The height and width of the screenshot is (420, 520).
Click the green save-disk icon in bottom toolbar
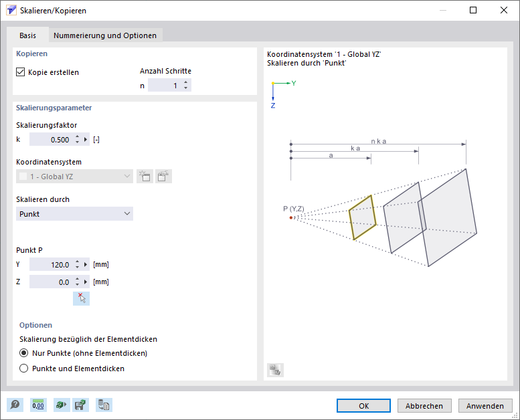pyautogui.click(x=80, y=405)
